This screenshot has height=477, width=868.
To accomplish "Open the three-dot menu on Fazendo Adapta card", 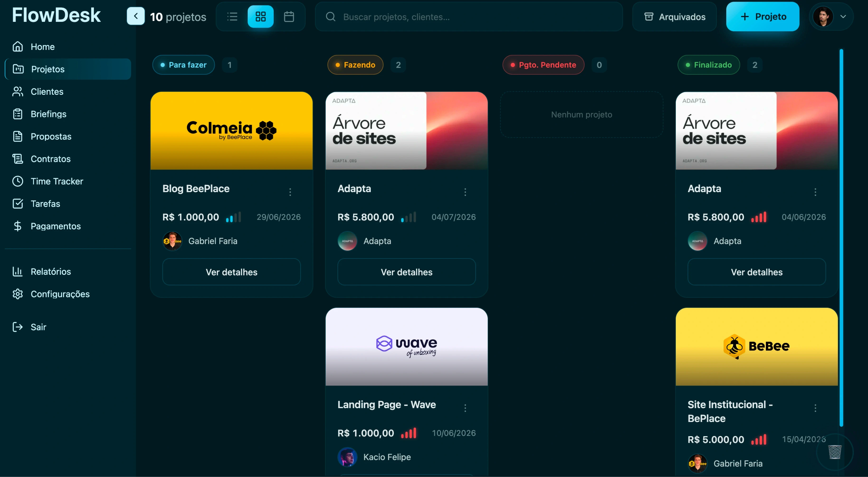I will [x=465, y=192].
